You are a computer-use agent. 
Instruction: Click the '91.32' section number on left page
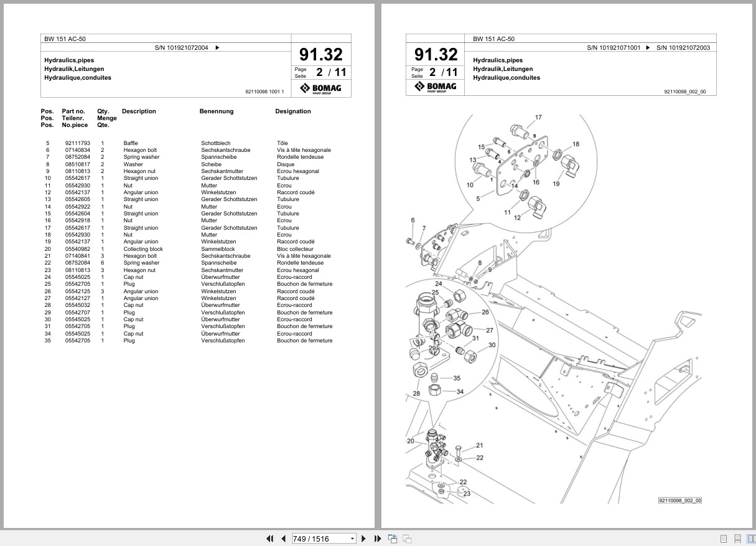point(320,55)
